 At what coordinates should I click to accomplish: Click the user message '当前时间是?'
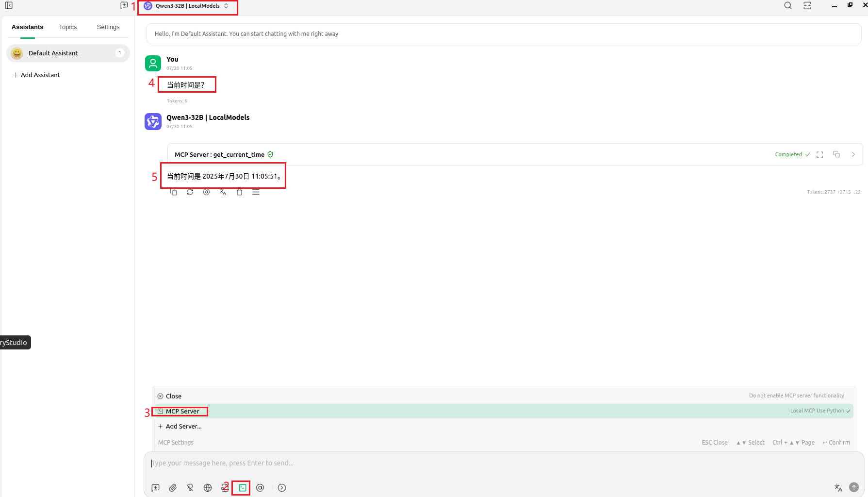(186, 85)
